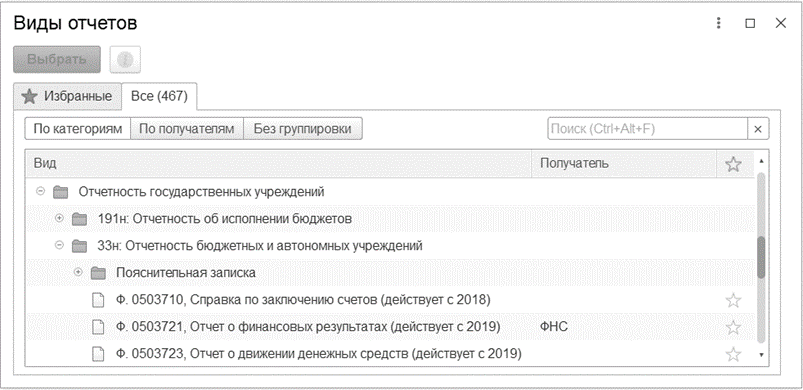Focus the Поиск (Ctrl+Alt+F) search field
This screenshot has width=803, height=390.
tap(647, 129)
